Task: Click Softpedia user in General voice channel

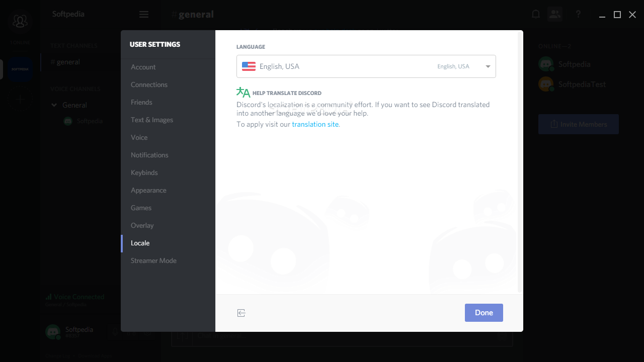Action: pos(84,121)
